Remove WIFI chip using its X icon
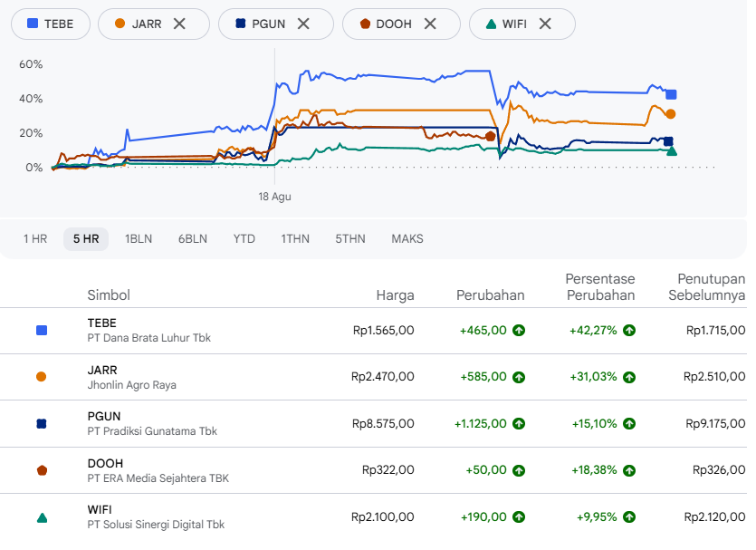Image resolution: width=756 pixels, height=550 pixels. pos(545,24)
